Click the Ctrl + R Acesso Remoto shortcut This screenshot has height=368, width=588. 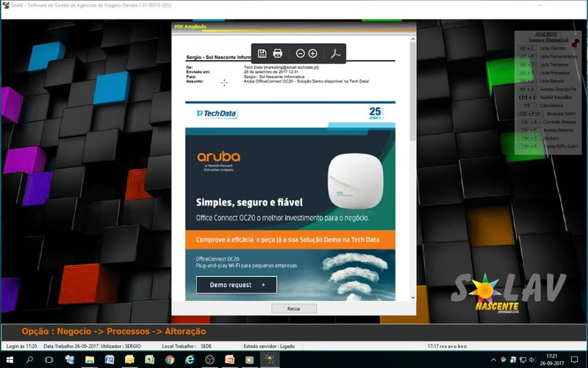click(546, 130)
